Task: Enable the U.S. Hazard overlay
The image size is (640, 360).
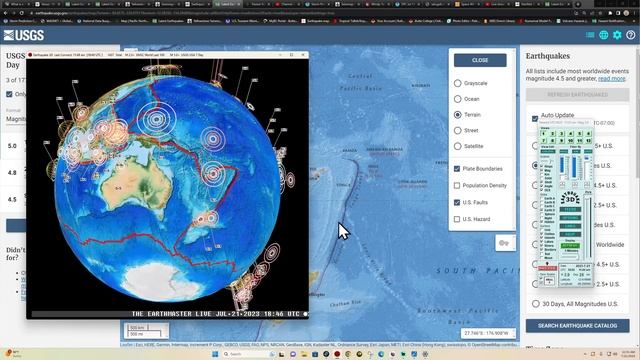Action: coord(457,219)
